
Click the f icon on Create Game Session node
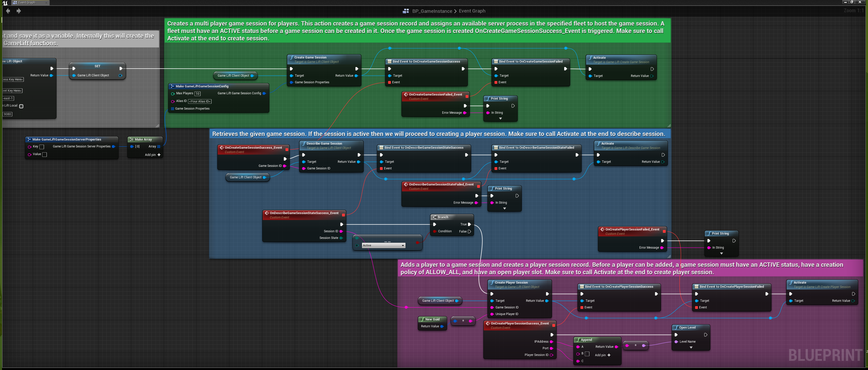coord(292,57)
